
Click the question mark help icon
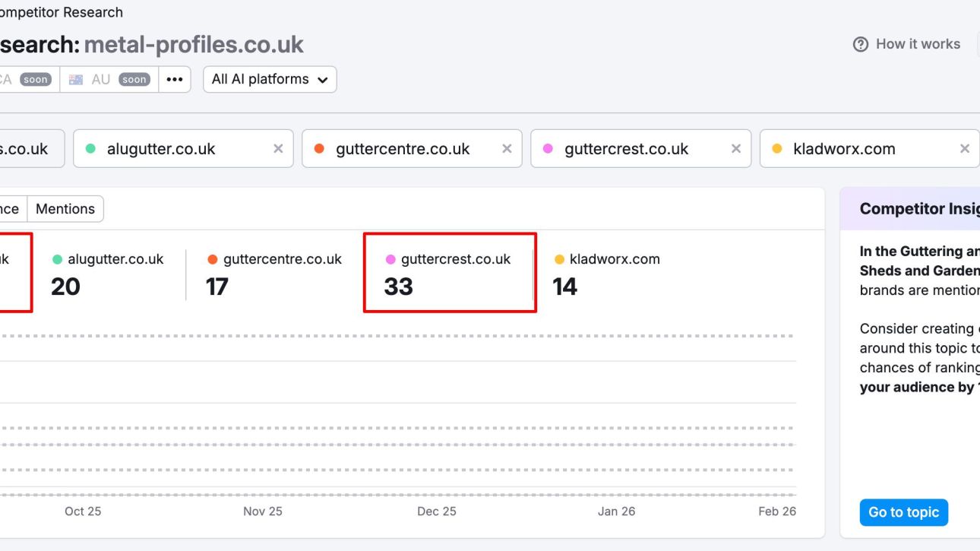click(x=861, y=44)
